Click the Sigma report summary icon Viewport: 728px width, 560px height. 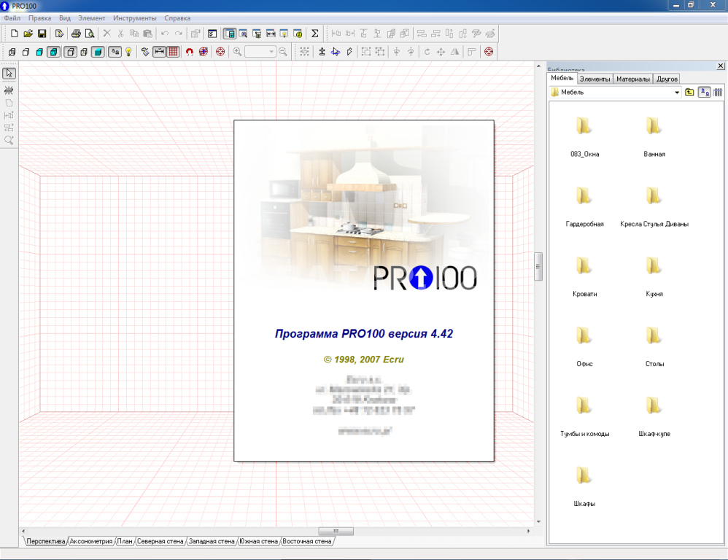point(315,34)
